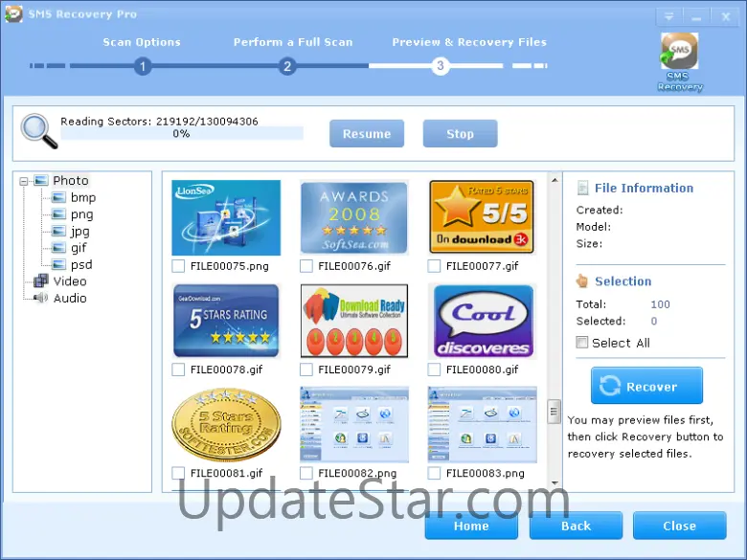747x560 pixels.
Task: Collapse the Photo tree node
Action: 24,181
